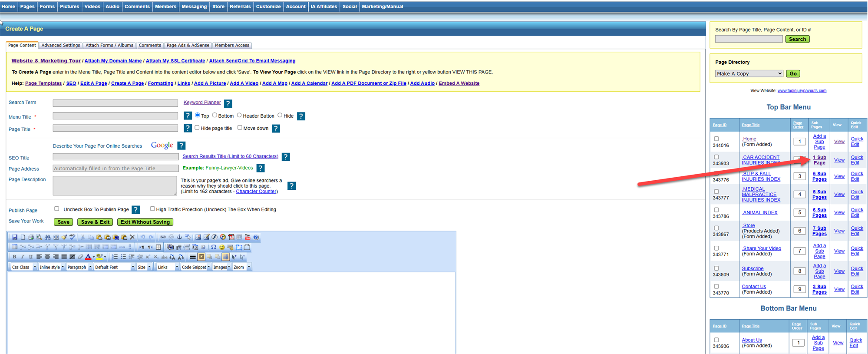Insert a PDF with the PDF icon
The width and height of the screenshot is (868, 354).
[x=231, y=237]
